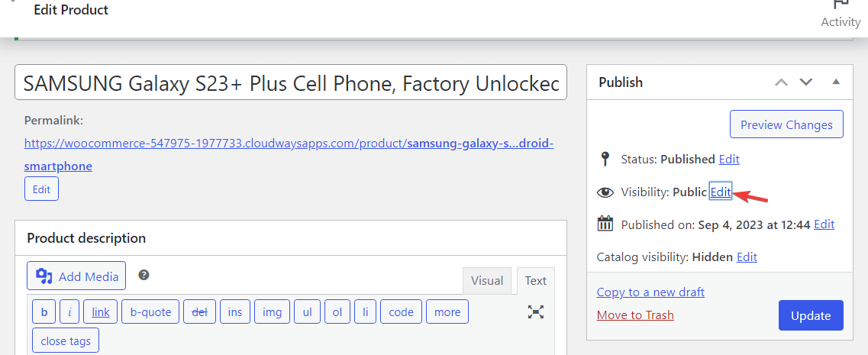Click the published date calendar icon
Screen dimensions: 868x355
pyautogui.click(x=605, y=224)
